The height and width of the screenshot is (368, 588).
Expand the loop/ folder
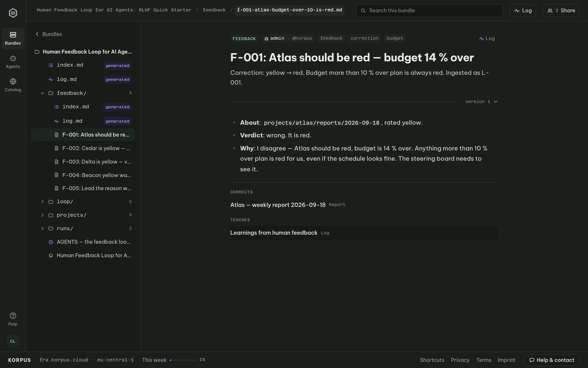[42, 202]
